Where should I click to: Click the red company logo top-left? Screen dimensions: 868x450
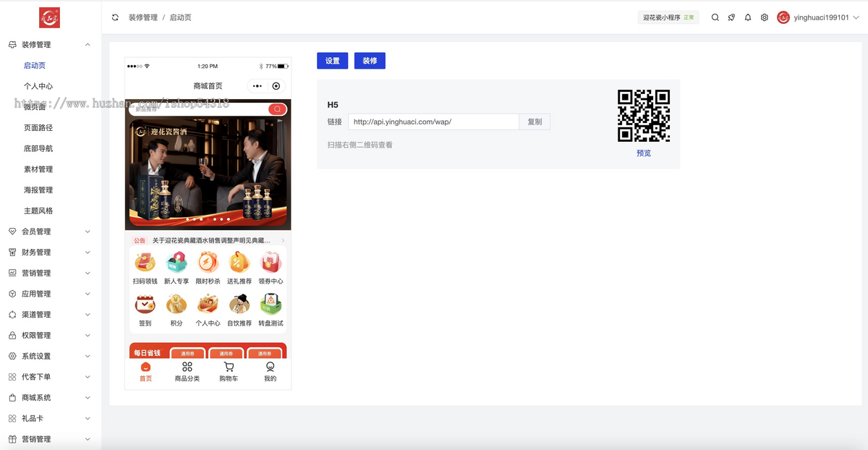point(49,17)
